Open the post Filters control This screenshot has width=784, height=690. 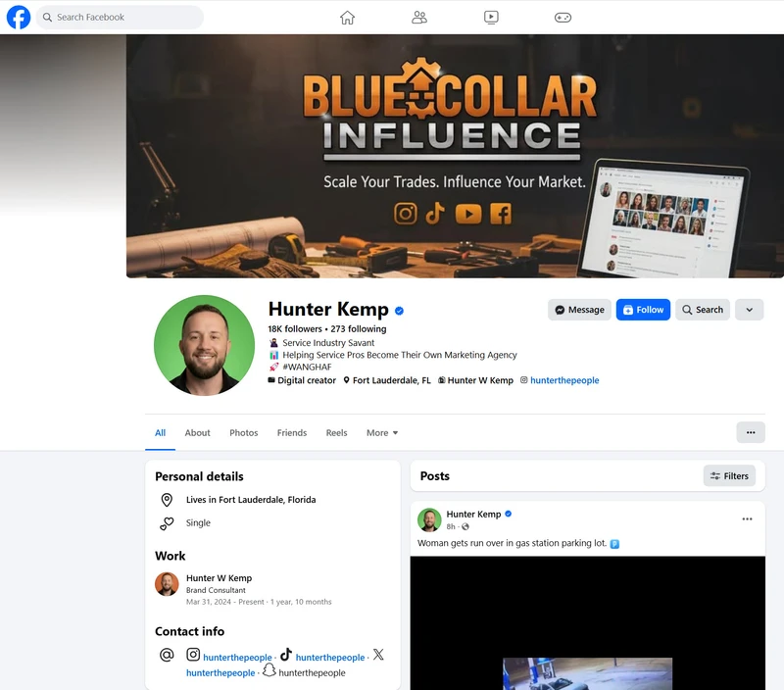pyautogui.click(x=729, y=476)
